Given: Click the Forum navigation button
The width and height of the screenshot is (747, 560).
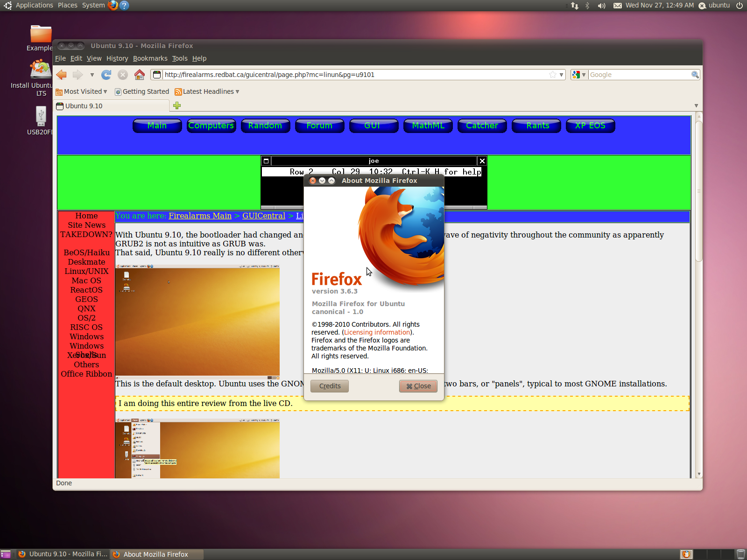Looking at the screenshot, I should pyautogui.click(x=319, y=126).
